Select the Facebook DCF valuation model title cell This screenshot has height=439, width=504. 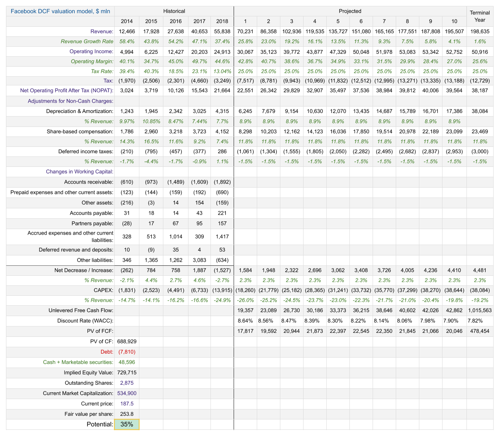click(x=60, y=11)
